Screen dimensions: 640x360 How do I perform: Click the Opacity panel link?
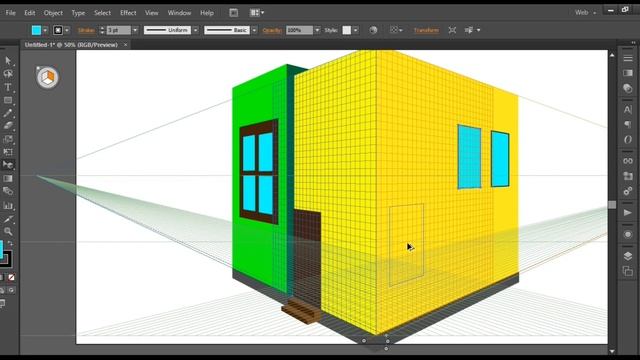pos(272,30)
